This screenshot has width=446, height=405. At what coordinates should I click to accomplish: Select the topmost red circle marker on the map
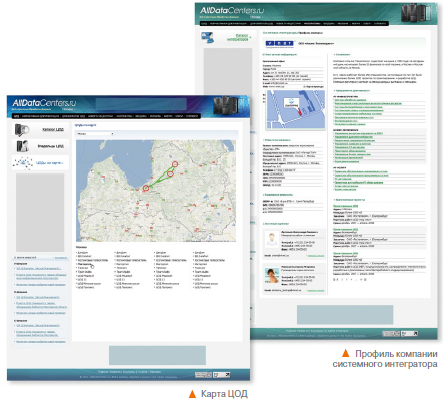point(175,164)
